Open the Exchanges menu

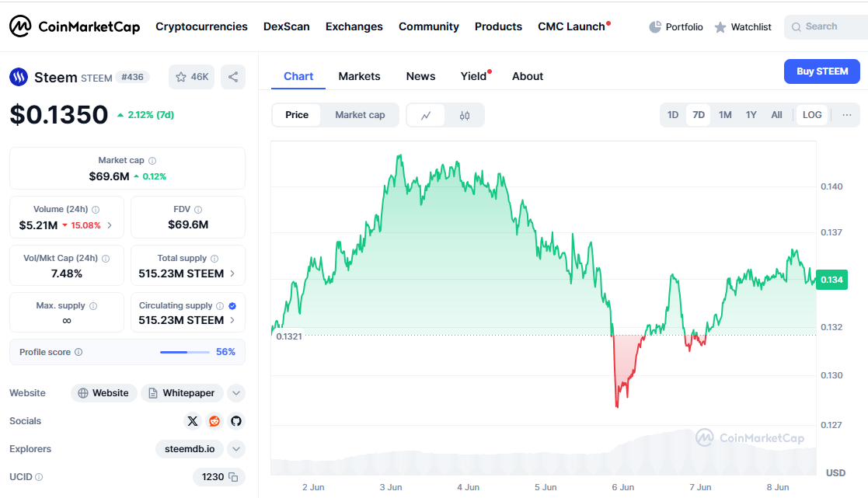tap(354, 26)
